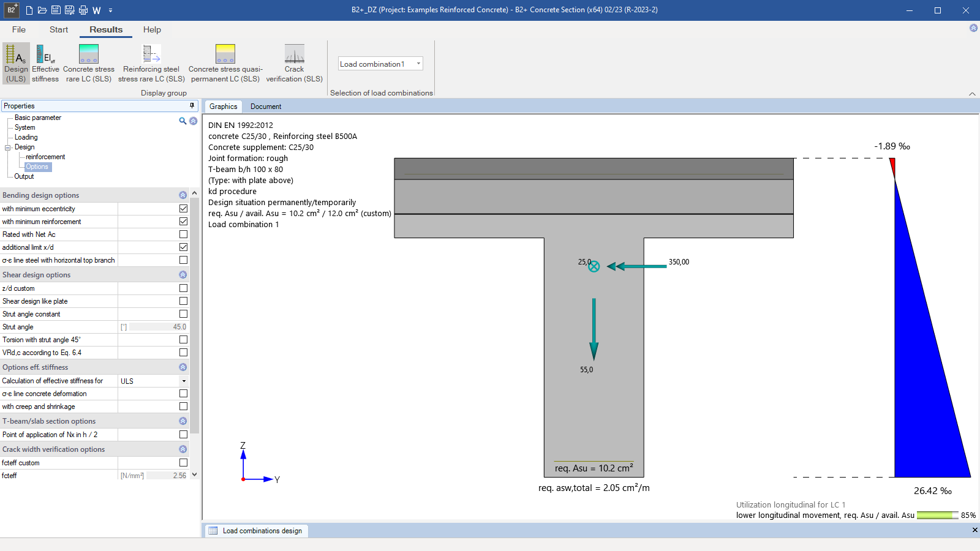Toggle with minimum reinforcement checkbox
The height and width of the screenshot is (551, 980).
183,222
